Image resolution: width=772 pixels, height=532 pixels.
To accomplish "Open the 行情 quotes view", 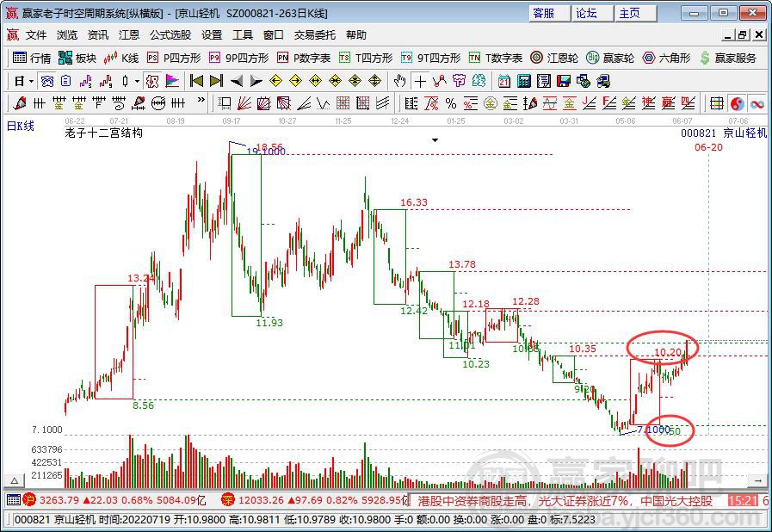I will (x=32, y=59).
